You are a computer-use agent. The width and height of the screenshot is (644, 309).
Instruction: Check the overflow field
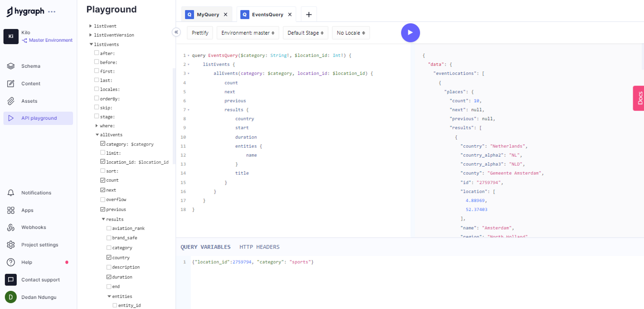point(103,199)
